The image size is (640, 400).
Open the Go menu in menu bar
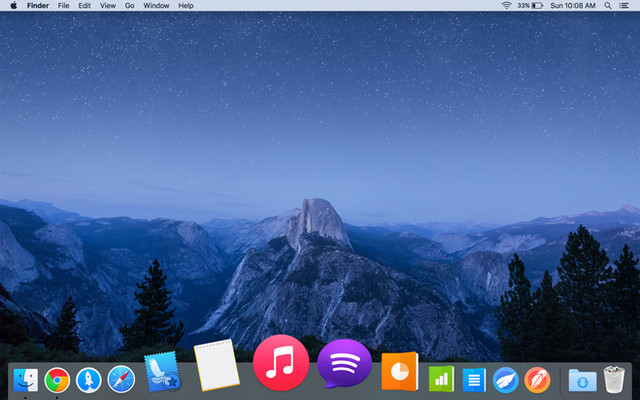(x=129, y=6)
